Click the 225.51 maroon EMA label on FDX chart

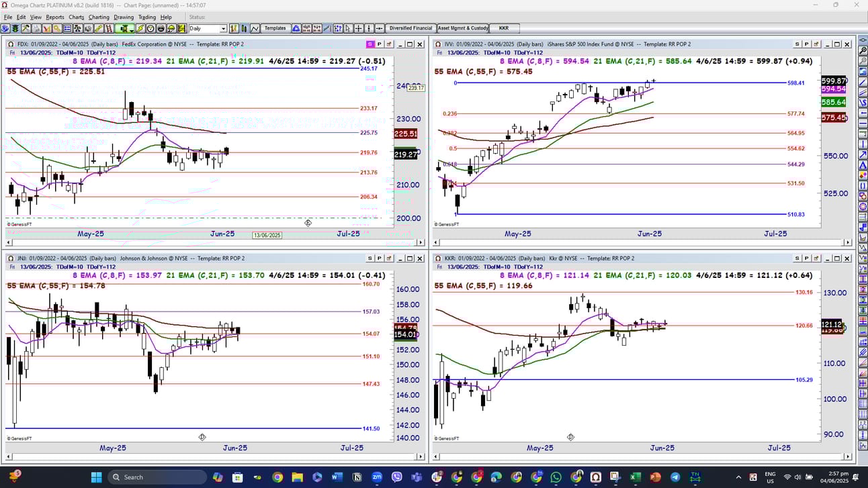pos(406,134)
